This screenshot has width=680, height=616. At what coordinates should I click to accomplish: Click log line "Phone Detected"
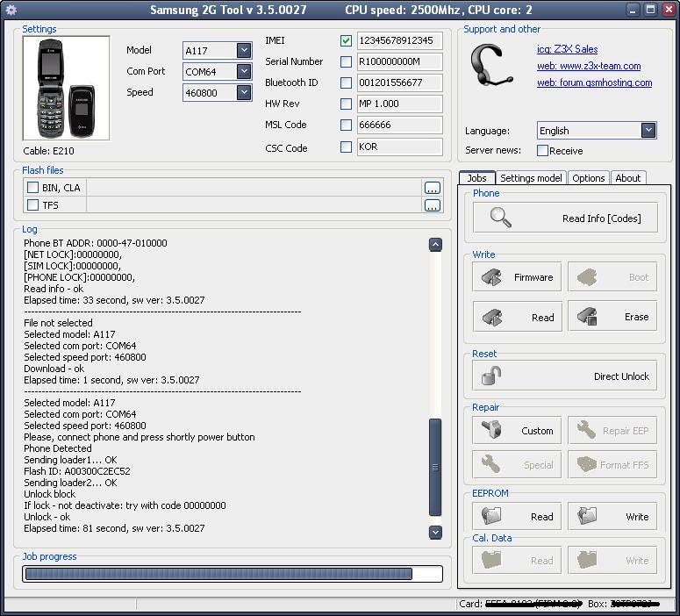(x=58, y=448)
